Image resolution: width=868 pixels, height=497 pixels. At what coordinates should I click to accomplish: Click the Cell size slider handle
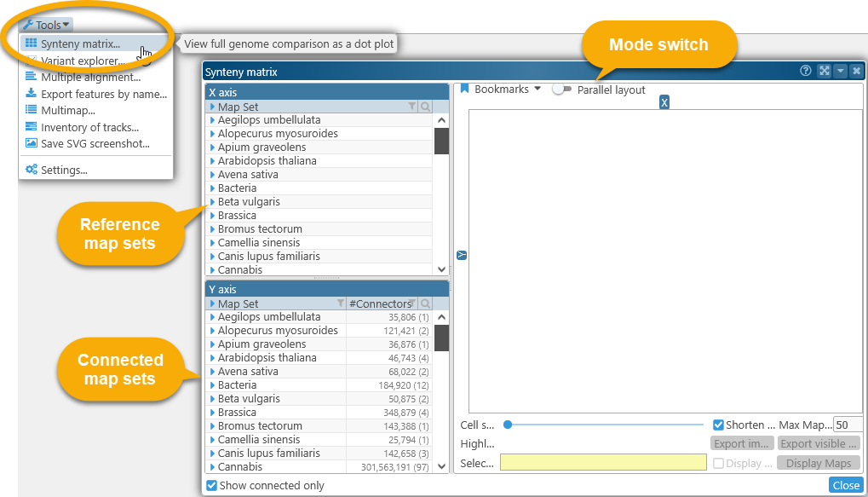point(508,425)
